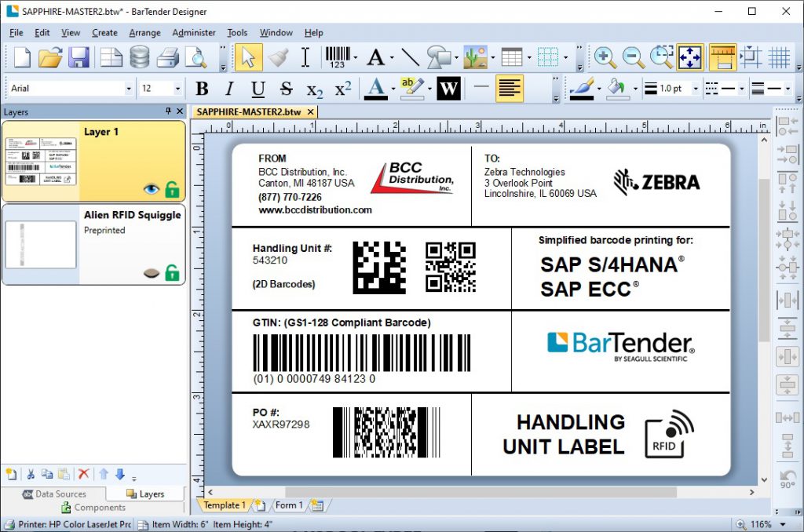Select the Layer 1 thumbnail
This screenshot has width=804, height=532.
(x=41, y=162)
